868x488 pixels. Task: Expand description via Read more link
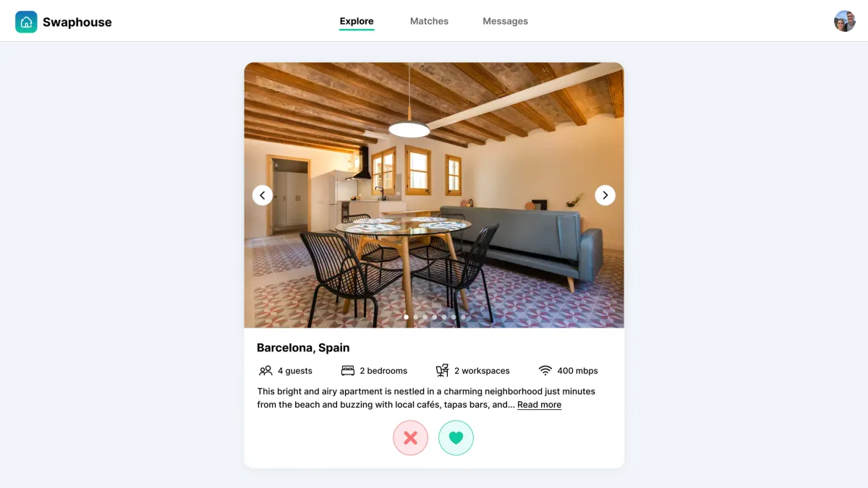(539, 405)
